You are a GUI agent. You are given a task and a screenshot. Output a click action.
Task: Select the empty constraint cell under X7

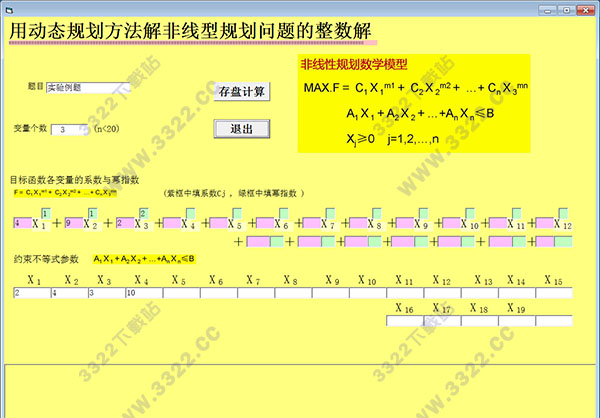[x=256, y=293]
